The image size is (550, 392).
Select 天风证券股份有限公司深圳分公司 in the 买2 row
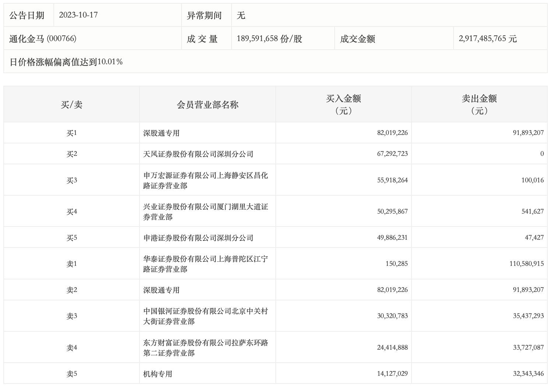click(198, 154)
